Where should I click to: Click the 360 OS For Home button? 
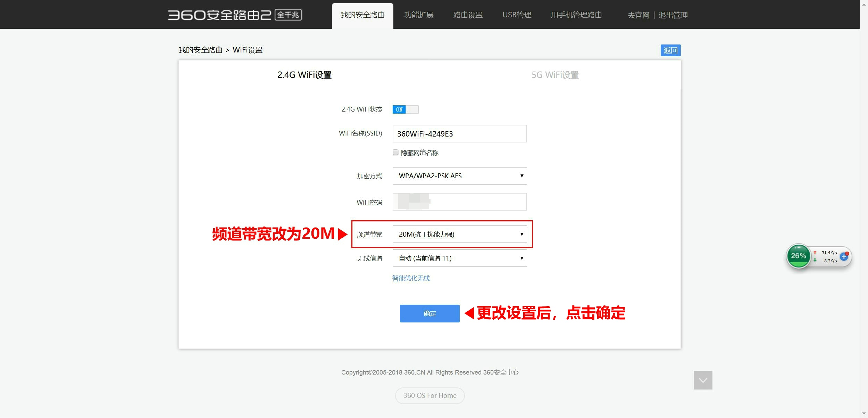pos(430,395)
